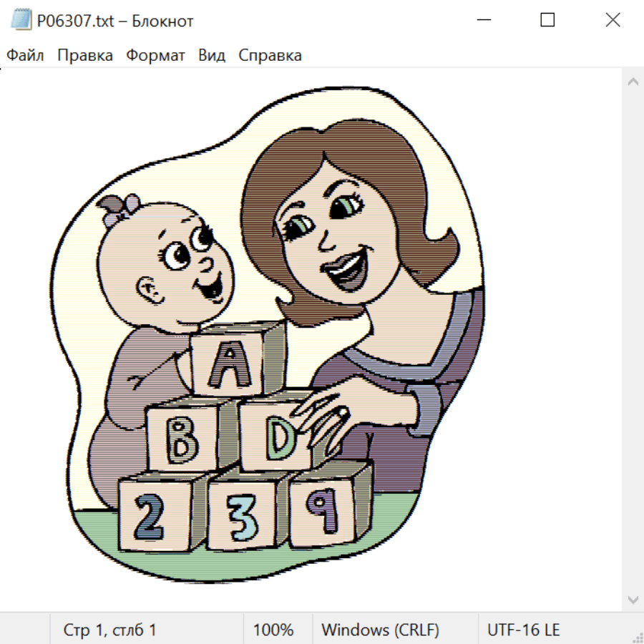Click the 'Стр 1, стлб 1' status field

coord(110,630)
